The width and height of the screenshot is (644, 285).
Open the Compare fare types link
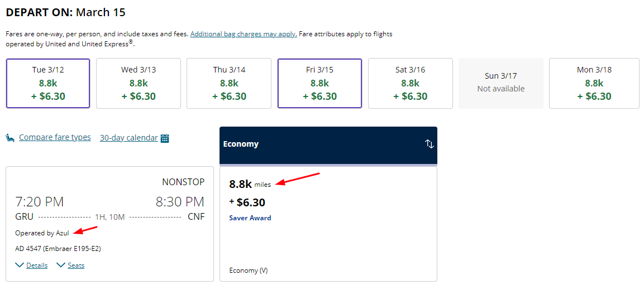tap(55, 137)
